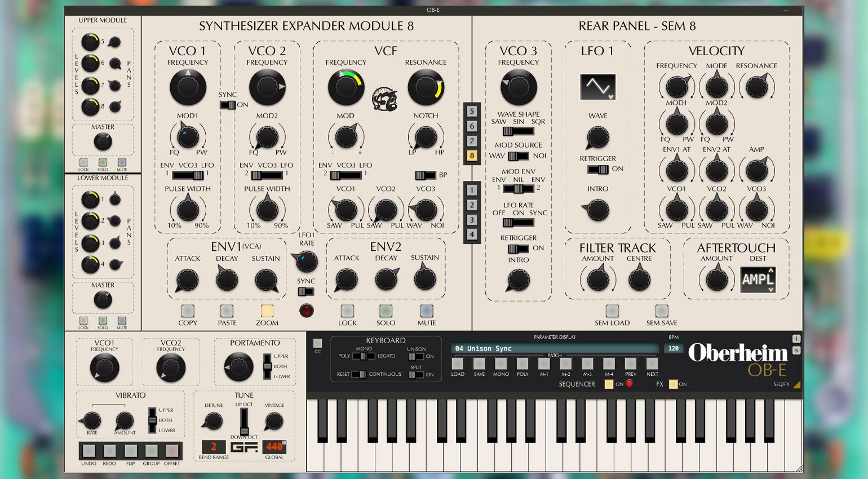Click the LOCK button beside SOLO under ENV2

coord(347,311)
